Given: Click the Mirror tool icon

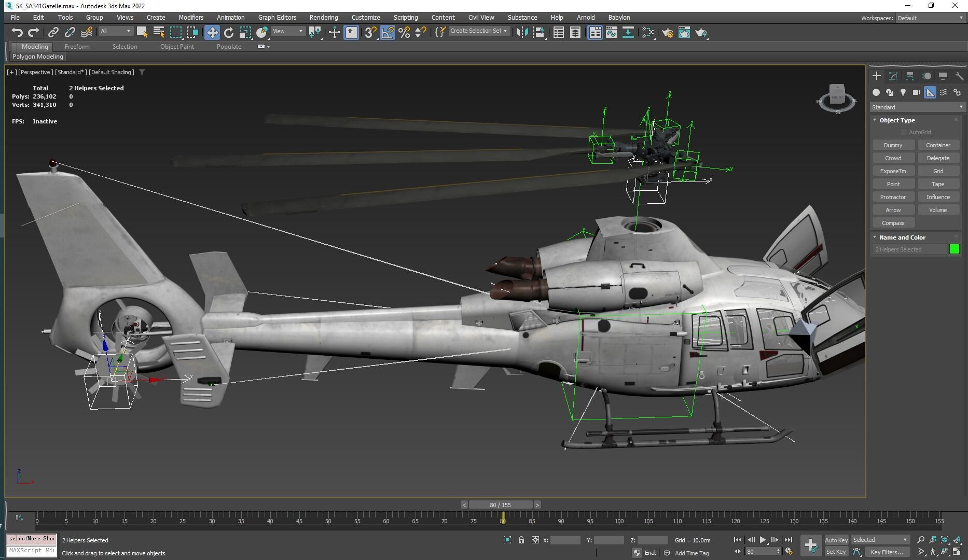Looking at the screenshot, I should point(522,33).
